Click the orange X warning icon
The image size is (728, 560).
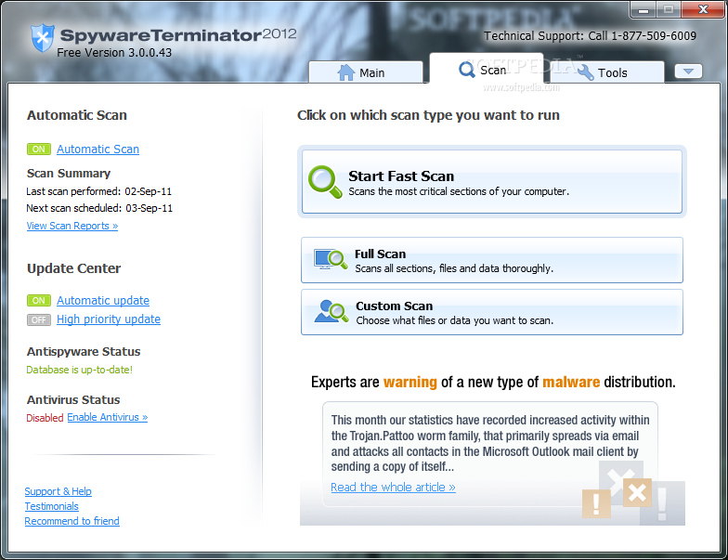637,492
